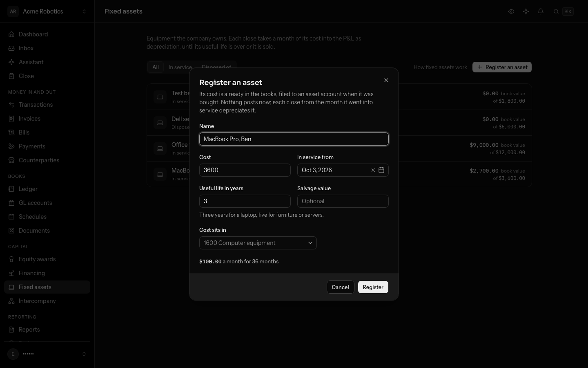
Task: Expand the Acme Robotics workspace switcher
Action: click(x=47, y=11)
